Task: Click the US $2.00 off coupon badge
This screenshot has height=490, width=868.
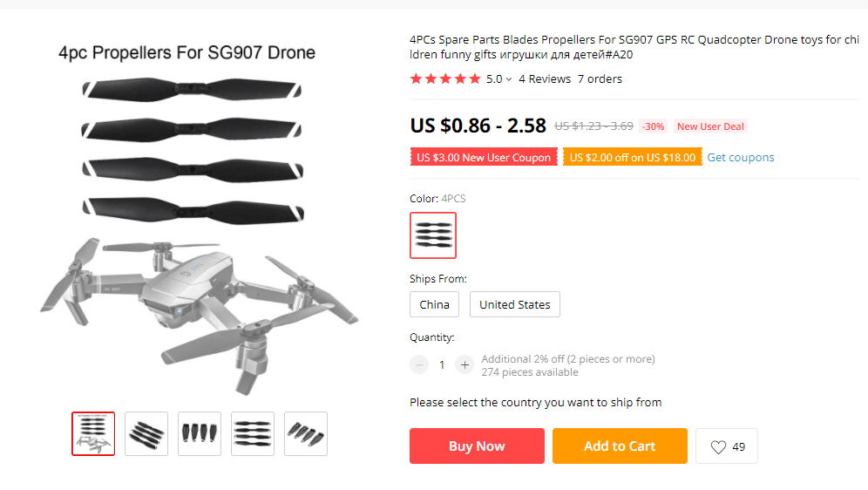Action: coord(633,158)
